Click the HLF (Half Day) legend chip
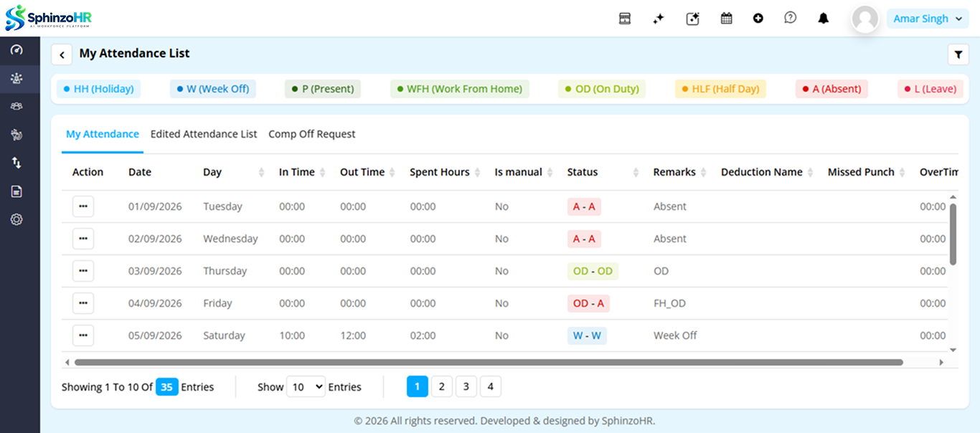980x433 pixels. pyautogui.click(x=721, y=89)
